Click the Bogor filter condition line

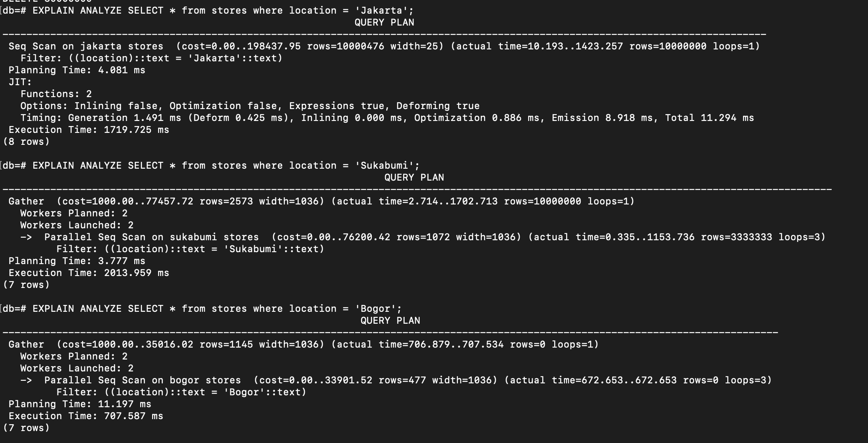(x=181, y=392)
